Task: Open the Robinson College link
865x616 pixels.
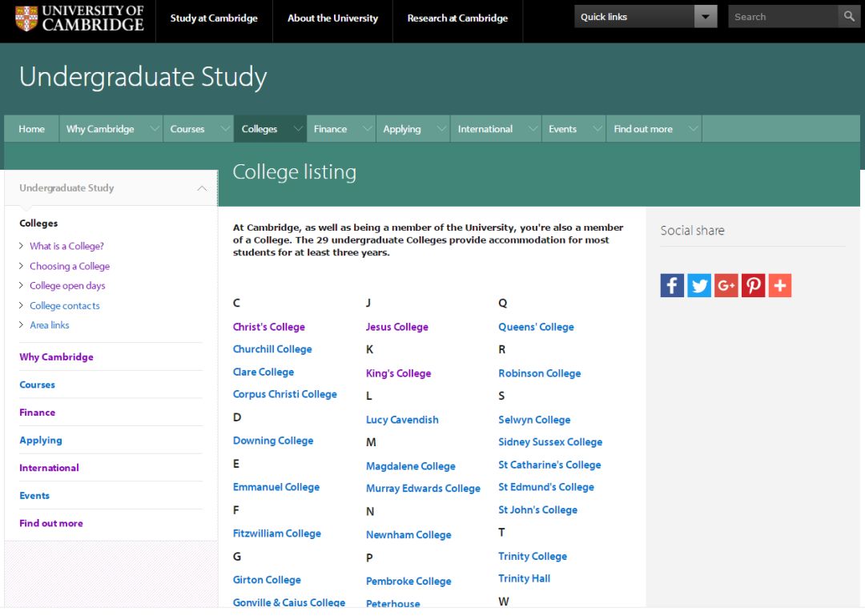Action: (540, 373)
